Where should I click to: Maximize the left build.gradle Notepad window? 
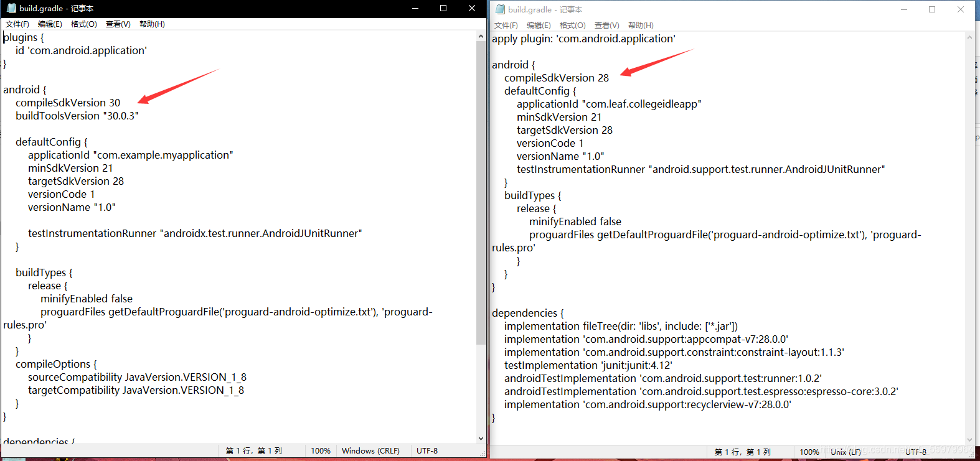[443, 8]
